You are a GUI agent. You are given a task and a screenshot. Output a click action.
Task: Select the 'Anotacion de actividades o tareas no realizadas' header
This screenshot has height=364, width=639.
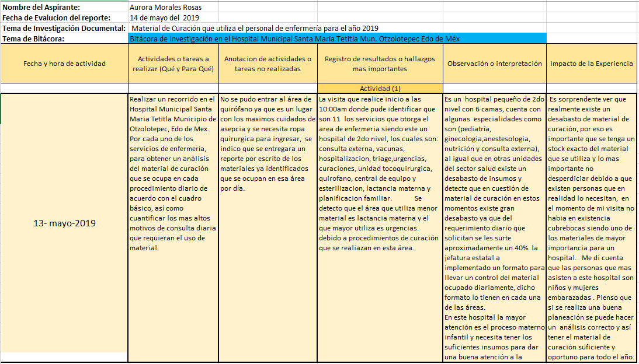pyautogui.click(x=268, y=64)
